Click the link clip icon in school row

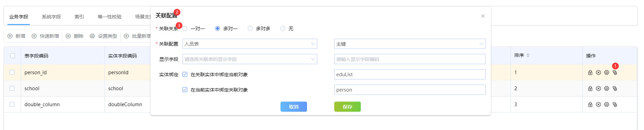(615, 88)
